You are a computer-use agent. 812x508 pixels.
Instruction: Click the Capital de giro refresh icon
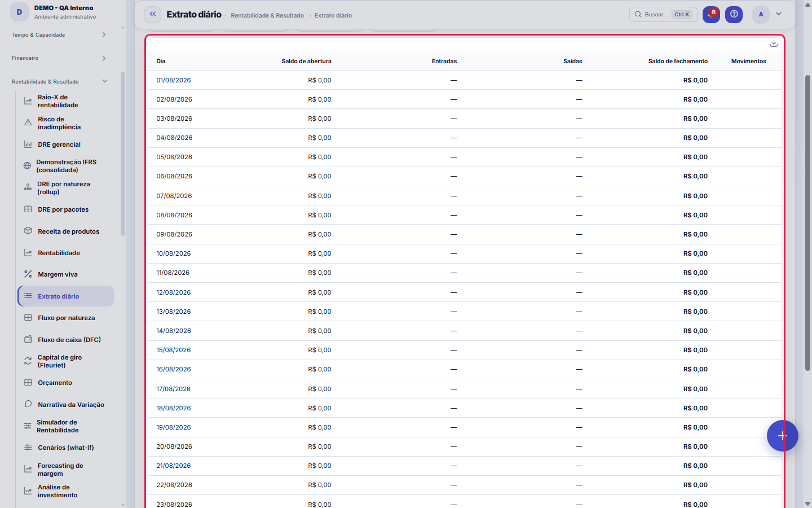(x=28, y=361)
